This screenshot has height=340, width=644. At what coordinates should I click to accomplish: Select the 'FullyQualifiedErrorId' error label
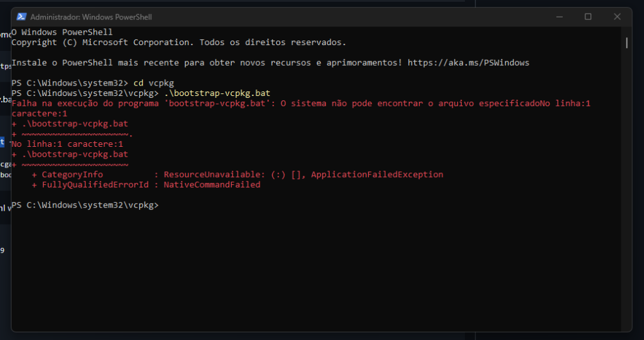coord(95,185)
